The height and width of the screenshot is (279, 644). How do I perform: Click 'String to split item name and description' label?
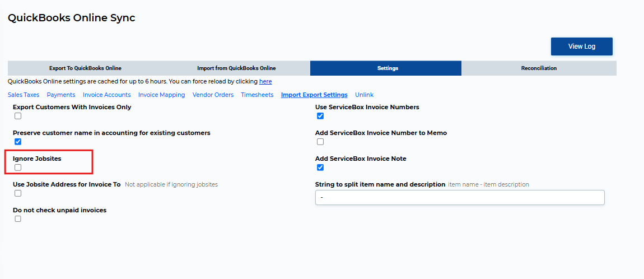tap(380, 184)
